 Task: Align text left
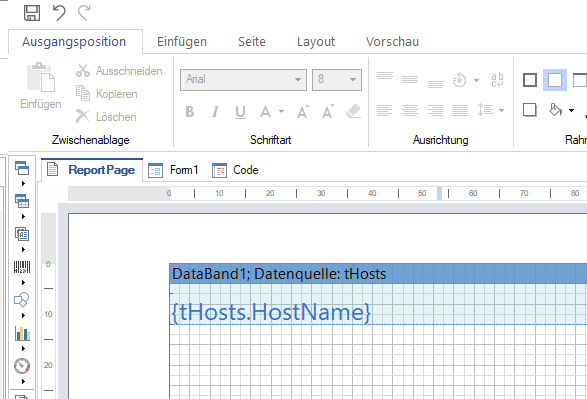(x=385, y=110)
